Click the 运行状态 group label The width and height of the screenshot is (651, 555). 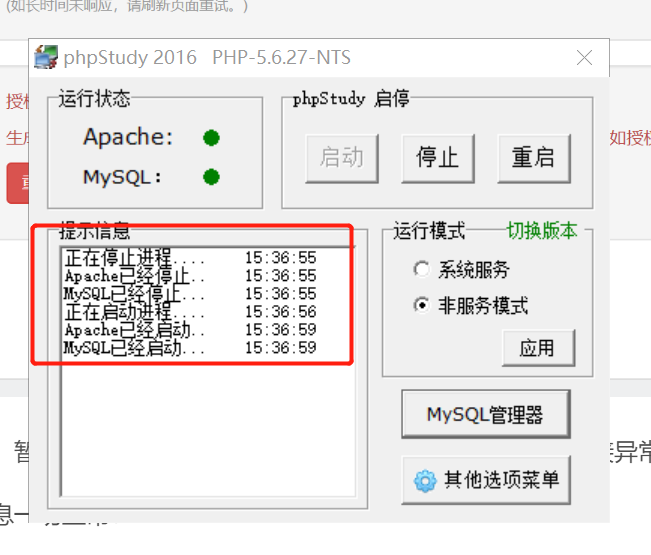94,99
